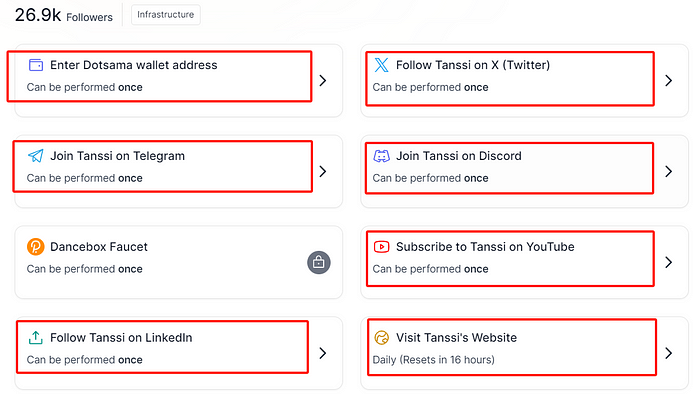This screenshot has height=402, width=700.
Task: Click the red YouTube play icon
Action: tap(381, 247)
